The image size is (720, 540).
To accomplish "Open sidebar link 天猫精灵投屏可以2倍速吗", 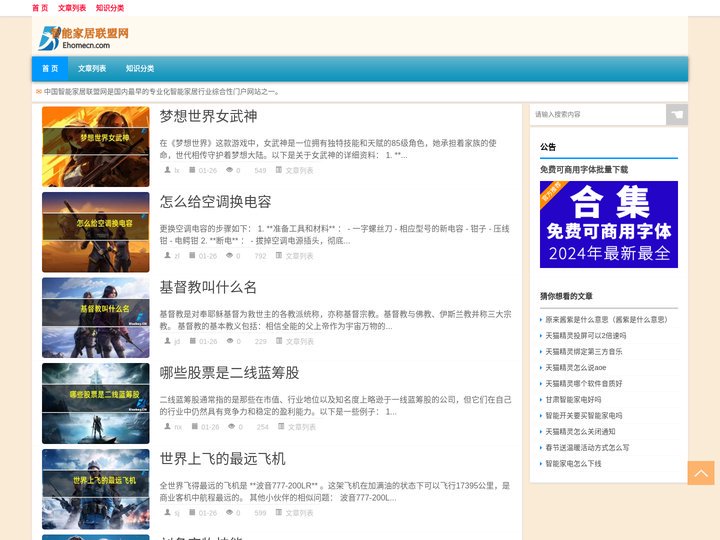I will coord(585,336).
